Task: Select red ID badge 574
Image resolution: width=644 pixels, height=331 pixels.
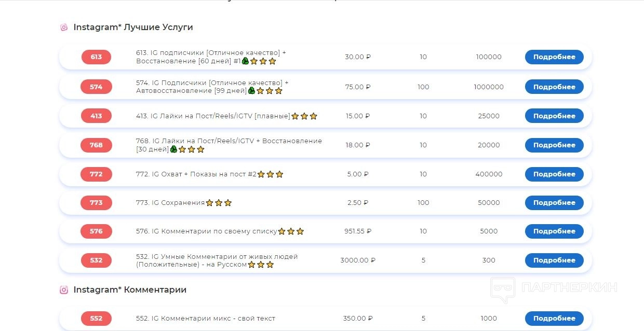Action: (96, 87)
